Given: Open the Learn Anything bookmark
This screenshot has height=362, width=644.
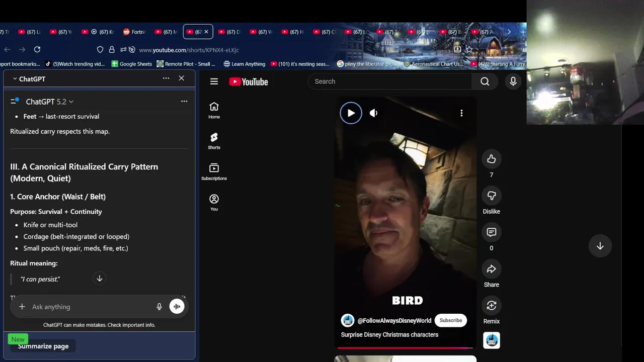Looking at the screenshot, I should pyautogui.click(x=244, y=64).
